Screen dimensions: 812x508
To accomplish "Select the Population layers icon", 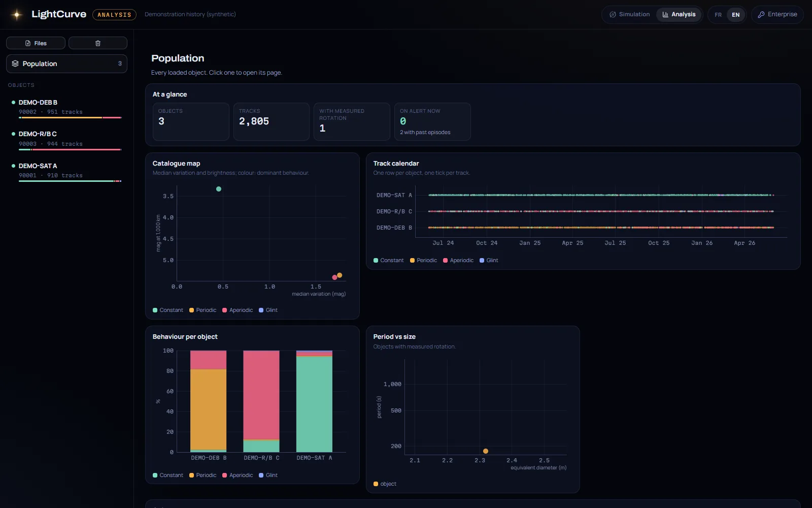I will [x=15, y=63].
